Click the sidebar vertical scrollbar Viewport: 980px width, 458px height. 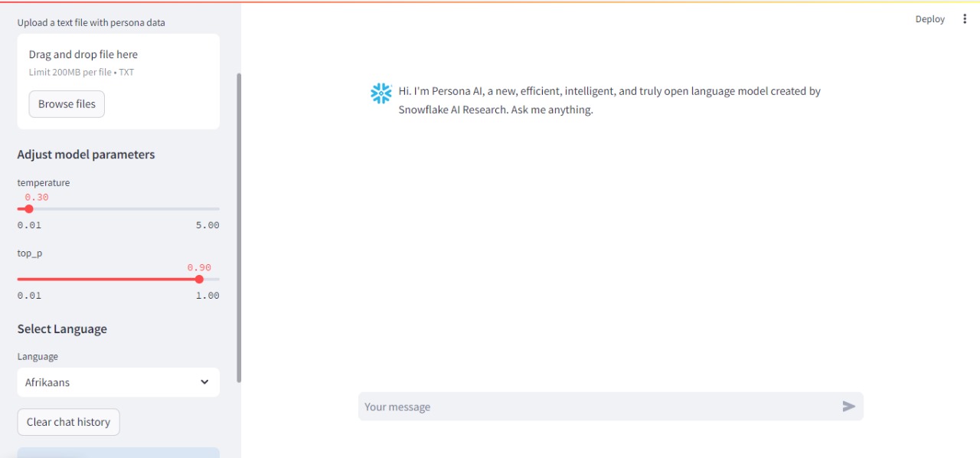click(x=239, y=227)
